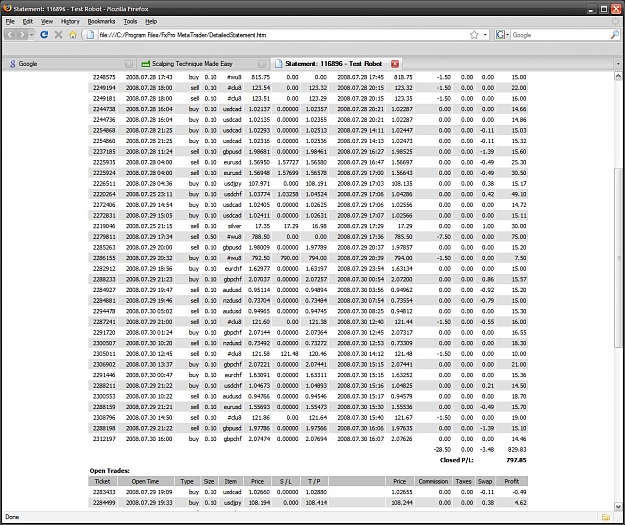The height and width of the screenshot is (525, 625).
Task: Click the Profit column header
Action: pyautogui.click(x=512, y=481)
